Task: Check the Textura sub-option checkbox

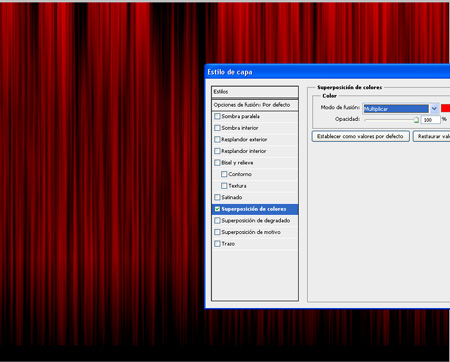Action: point(224,186)
